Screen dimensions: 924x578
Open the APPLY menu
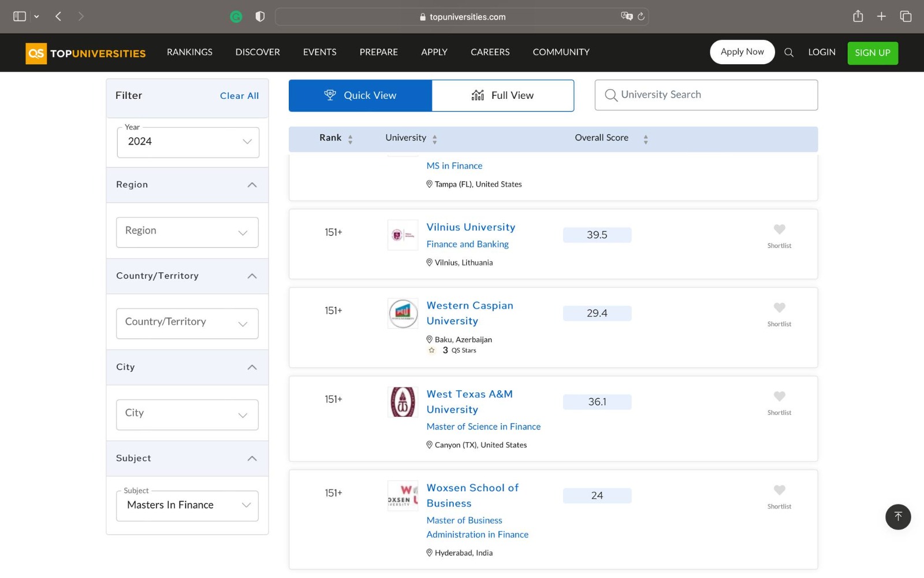434,52
